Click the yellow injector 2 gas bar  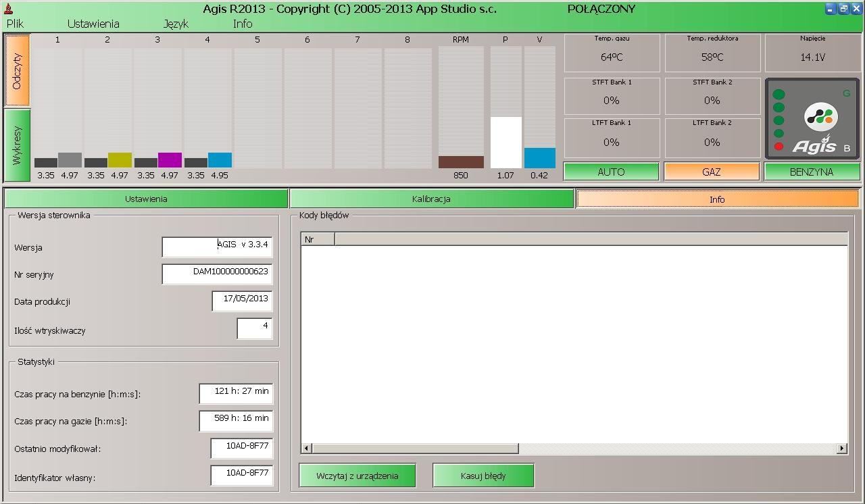click(x=120, y=160)
